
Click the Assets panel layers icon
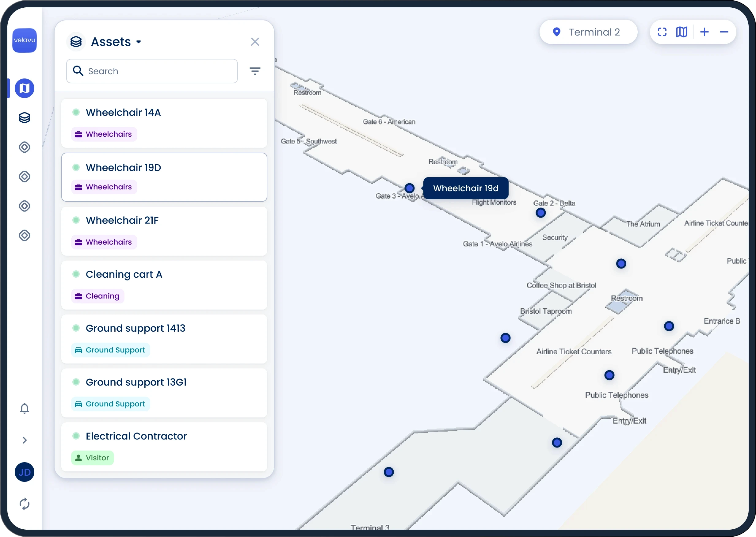[x=76, y=42]
